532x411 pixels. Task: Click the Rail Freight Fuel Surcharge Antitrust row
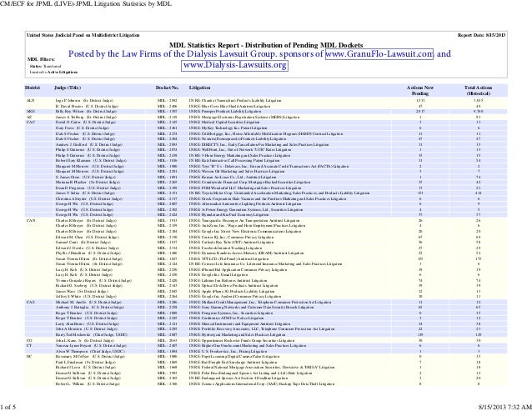[266, 362]
